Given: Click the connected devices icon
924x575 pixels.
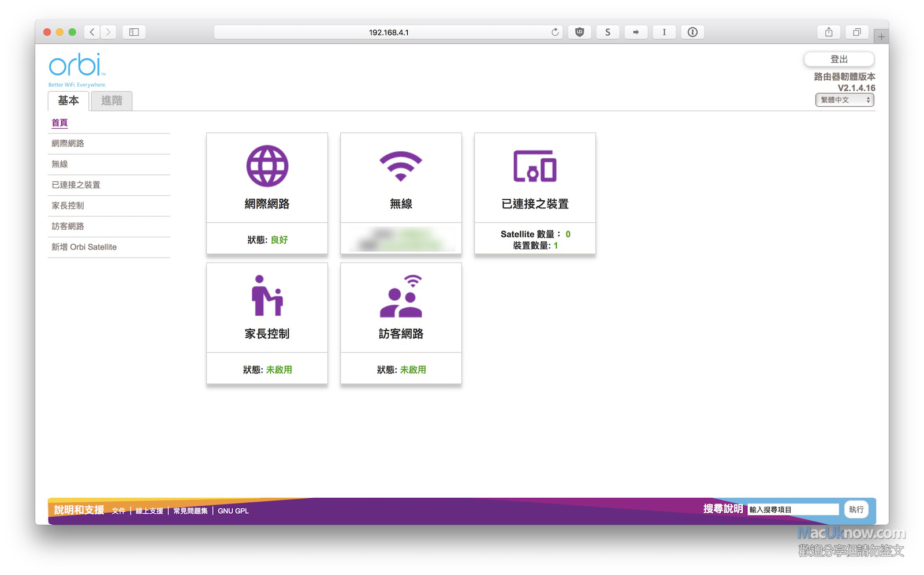Looking at the screenshot, I should 535,166.
